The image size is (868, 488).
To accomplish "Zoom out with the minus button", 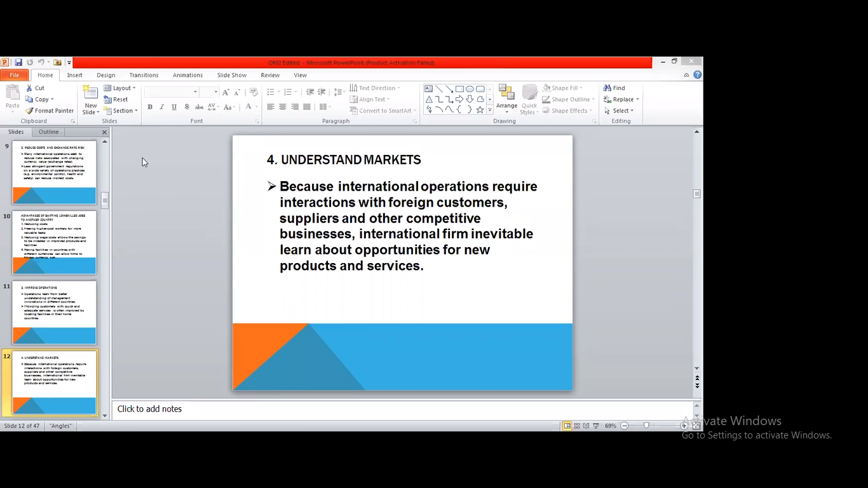I will pyautogui.click(x=625, y=426).
